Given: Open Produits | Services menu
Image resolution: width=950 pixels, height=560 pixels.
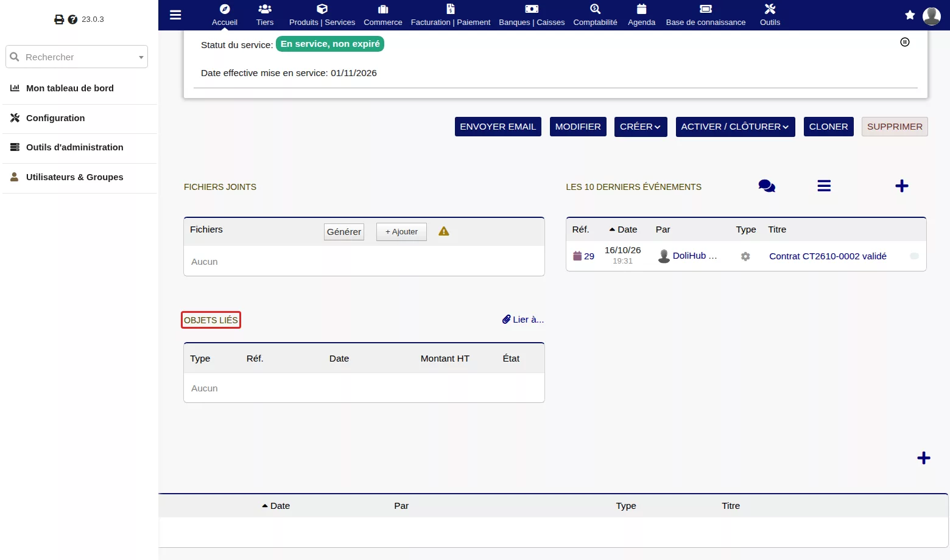Looking at the screenshot, I should click(322, 15).
